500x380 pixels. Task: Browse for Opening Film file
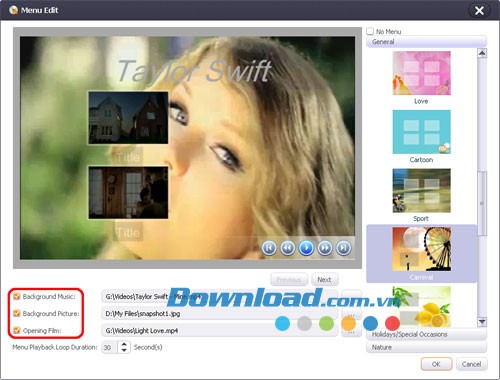click(351, 331)
